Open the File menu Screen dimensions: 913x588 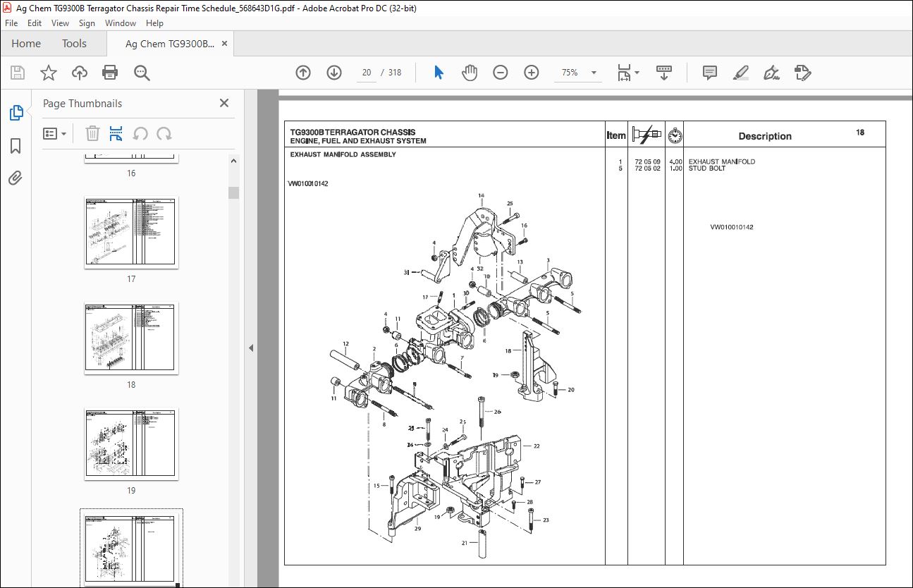pos(11,23)
